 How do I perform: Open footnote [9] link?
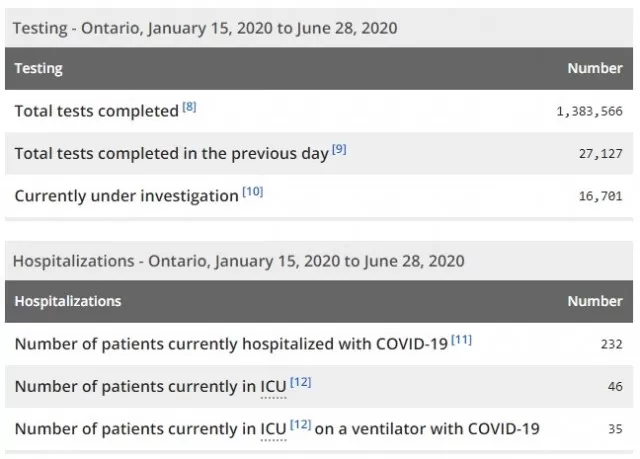click(x=339, y=150)
